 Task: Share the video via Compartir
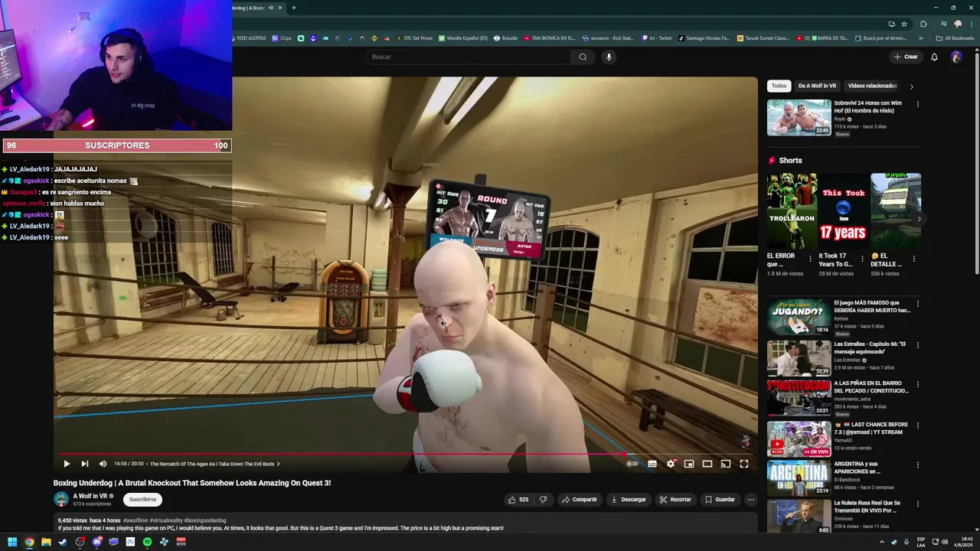pos(580,500)
